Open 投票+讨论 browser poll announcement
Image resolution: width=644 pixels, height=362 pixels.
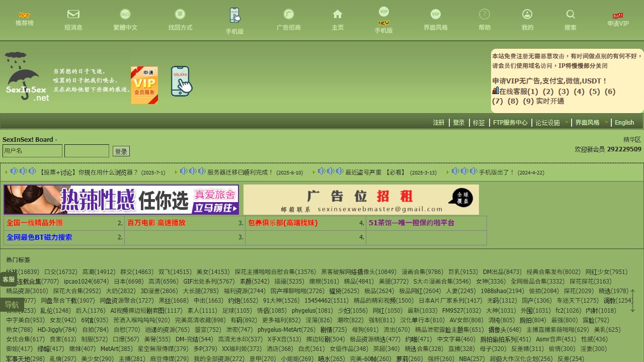[89, 172]
